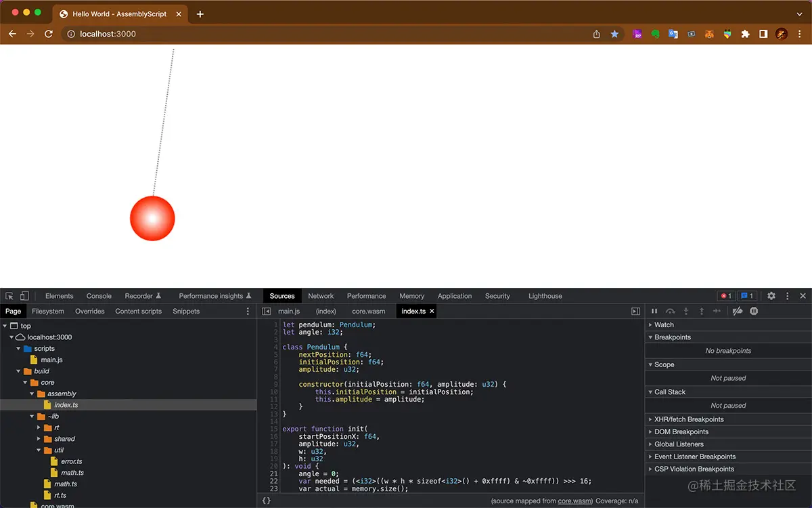Open the red error count badge
This screenshot has width=812, height=508.
click(x=726, y=296)
